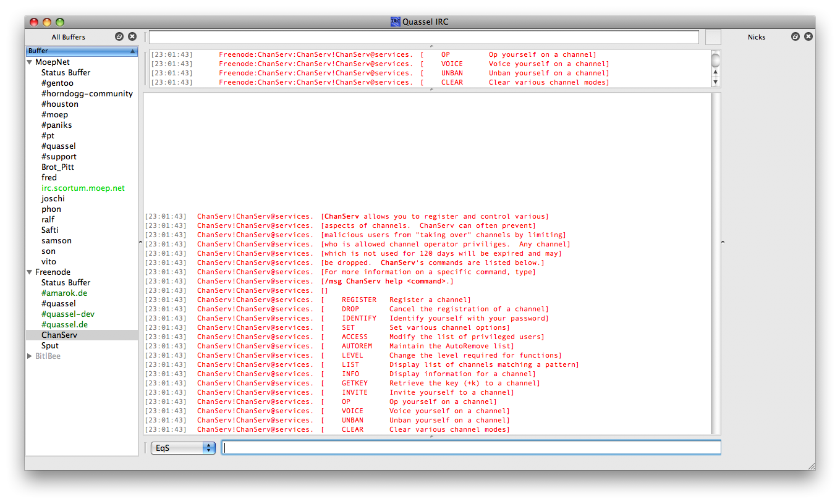Click the square button beside topic field
This screenshot has width=840, height=504.
pos(713,37)
